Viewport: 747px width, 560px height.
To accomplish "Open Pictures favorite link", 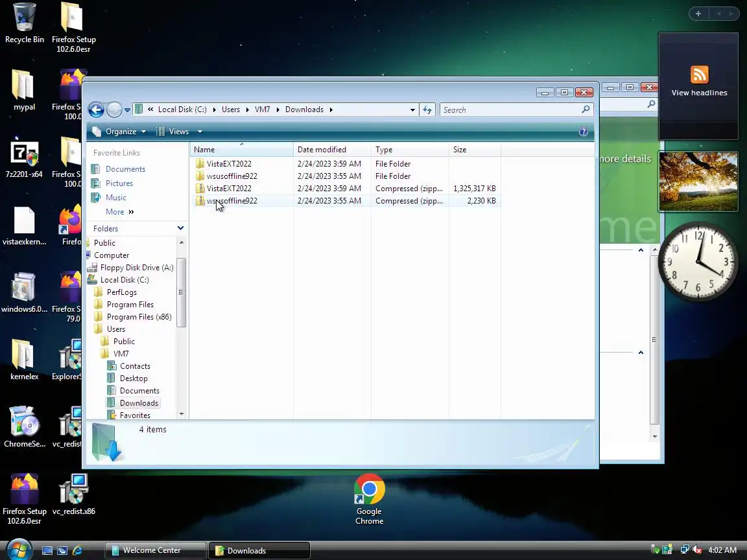I will 119,183.
